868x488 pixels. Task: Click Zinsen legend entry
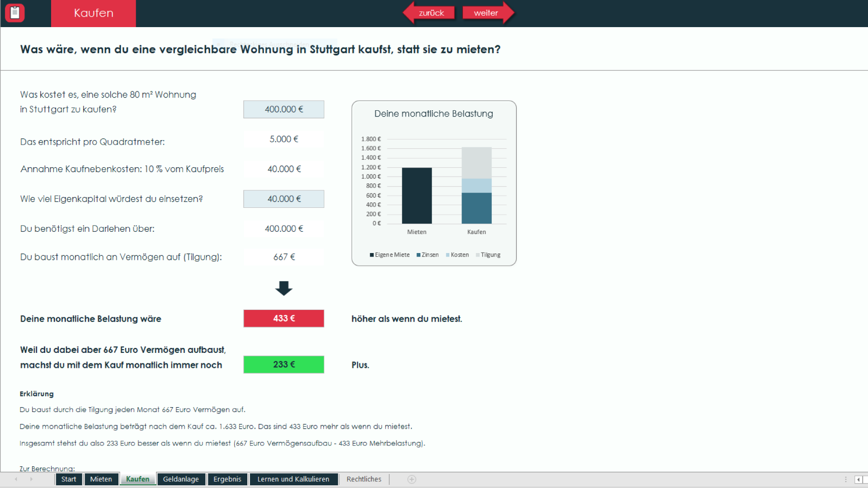[x=428, y=255]
